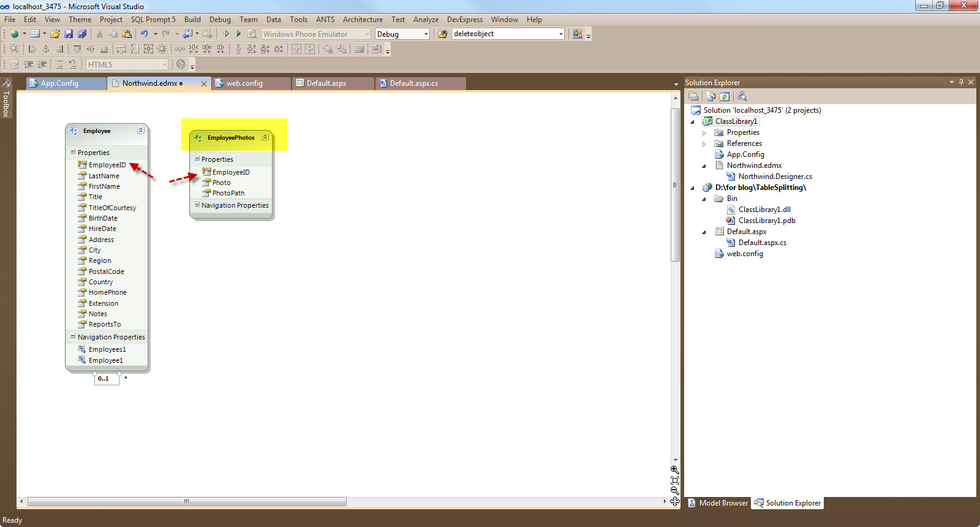Open the pan thumbnail viewer icon
The height and width of the screenshot is (527, 980).
coord(675,502)
